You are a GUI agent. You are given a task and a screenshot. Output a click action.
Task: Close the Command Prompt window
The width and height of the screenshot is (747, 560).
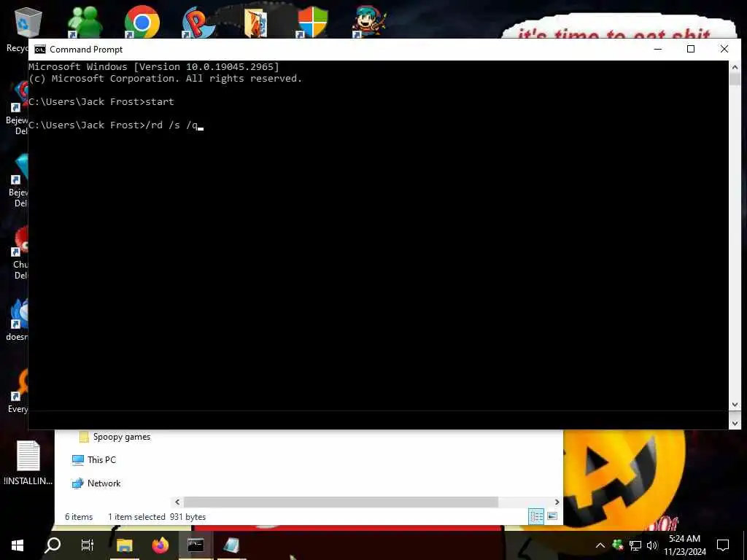pyautogui.click(x=724, y=49)
